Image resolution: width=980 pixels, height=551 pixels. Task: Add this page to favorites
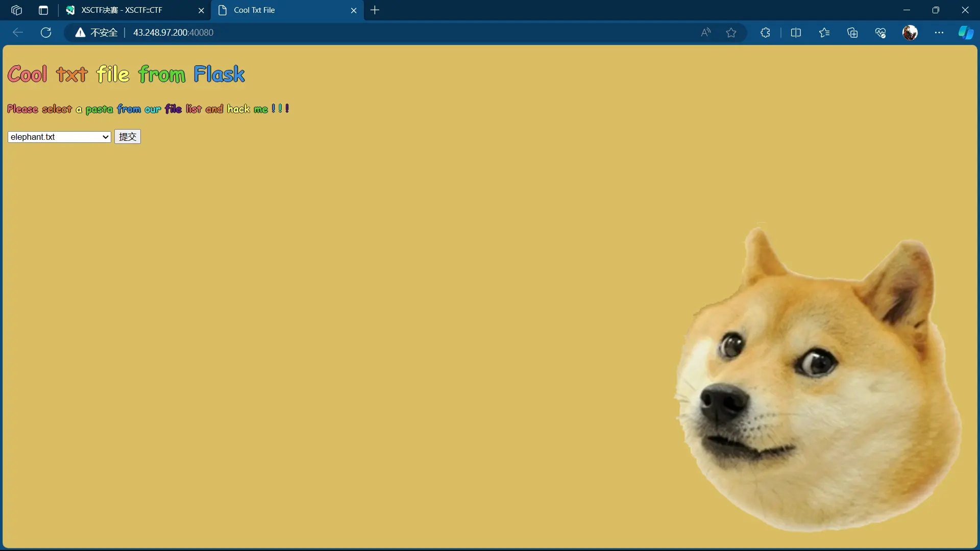[x=731, y=32]
